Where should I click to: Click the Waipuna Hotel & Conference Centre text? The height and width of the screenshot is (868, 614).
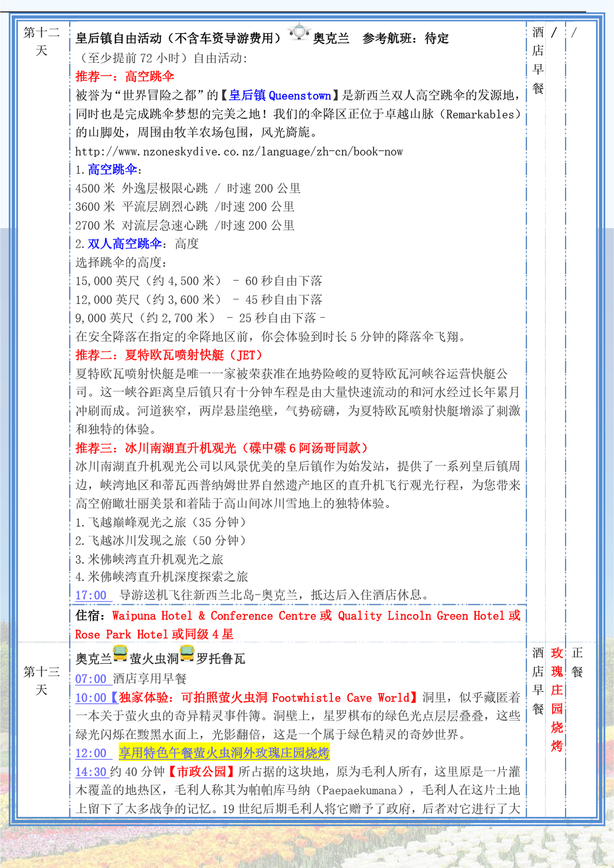214,616
